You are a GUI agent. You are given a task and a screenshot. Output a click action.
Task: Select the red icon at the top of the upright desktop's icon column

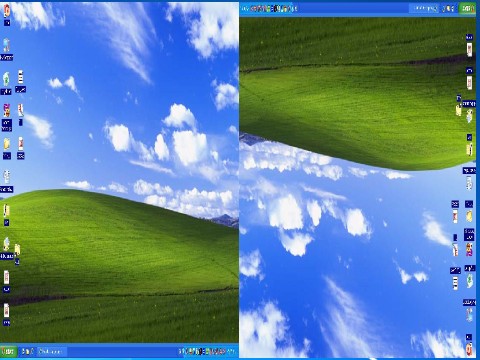coord(6,10)
